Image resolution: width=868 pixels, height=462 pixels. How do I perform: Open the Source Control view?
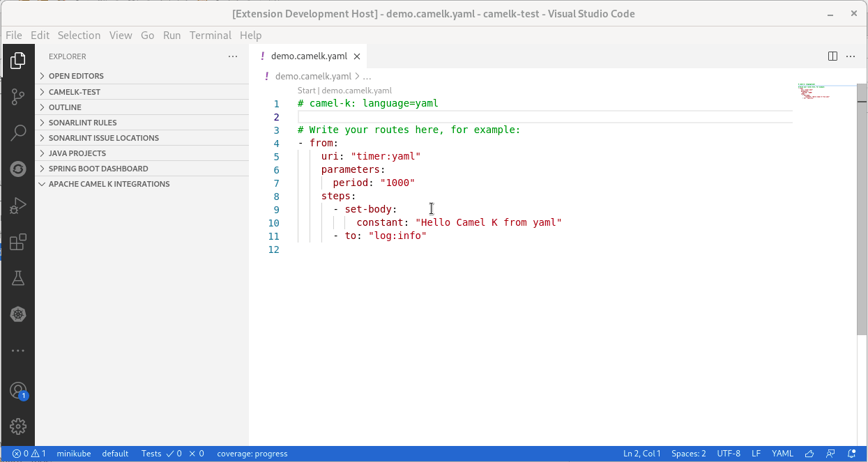tap(17, 97)
